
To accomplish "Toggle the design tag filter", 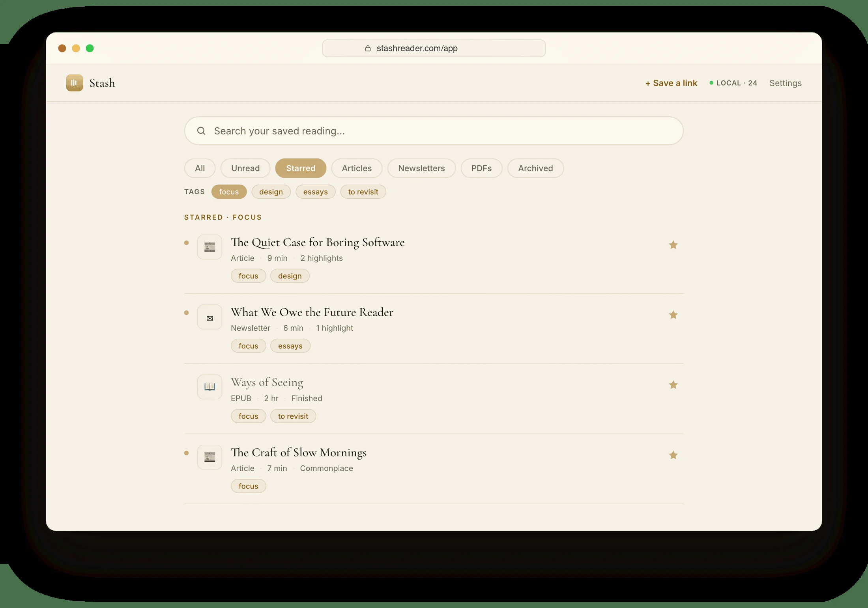I will pos(271,192).
